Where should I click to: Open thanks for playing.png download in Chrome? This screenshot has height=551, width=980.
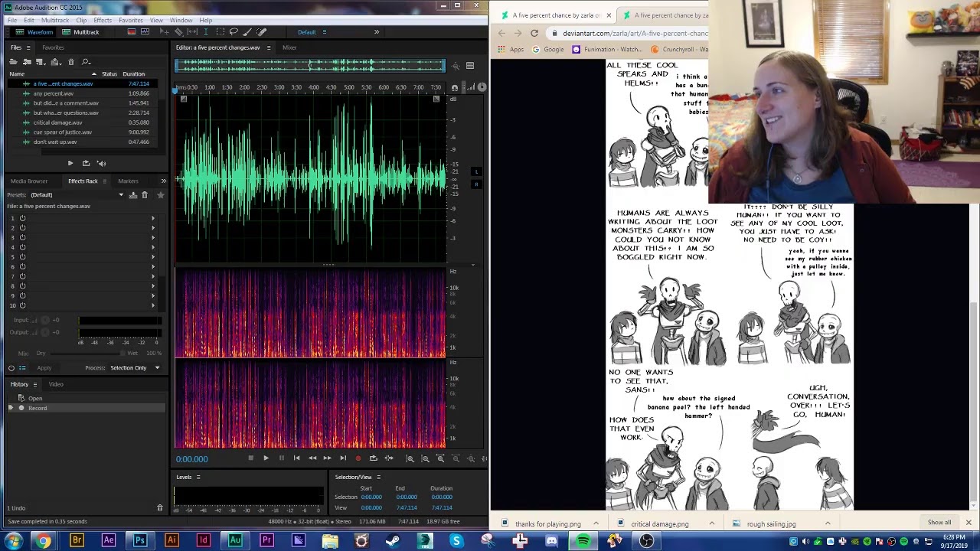[547, 524]
